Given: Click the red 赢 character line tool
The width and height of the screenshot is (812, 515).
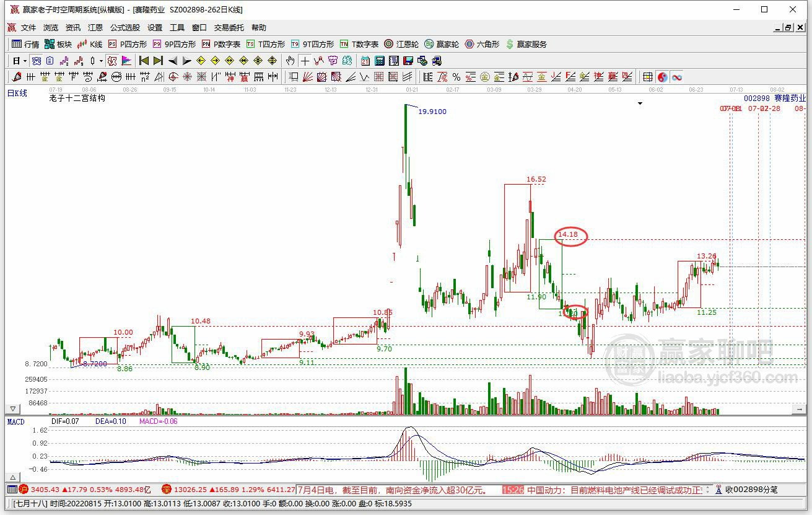Looking at the screenshot, I should click(x=244, y=77).
